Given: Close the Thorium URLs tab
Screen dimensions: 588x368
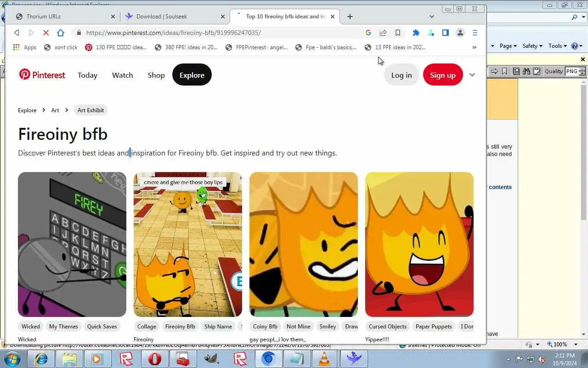Looking at the screenshot, I should [113, 17].
